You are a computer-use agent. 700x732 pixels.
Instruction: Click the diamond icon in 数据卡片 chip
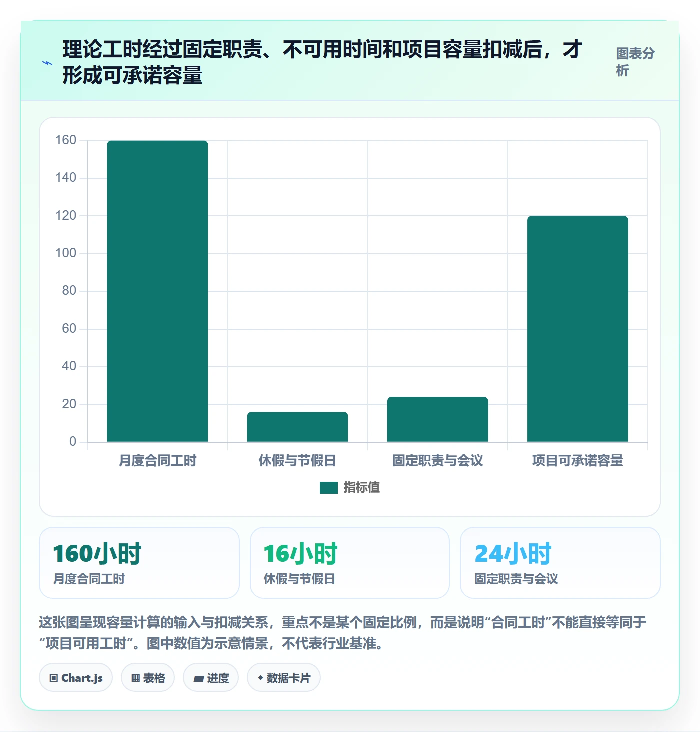coord(260,678)
